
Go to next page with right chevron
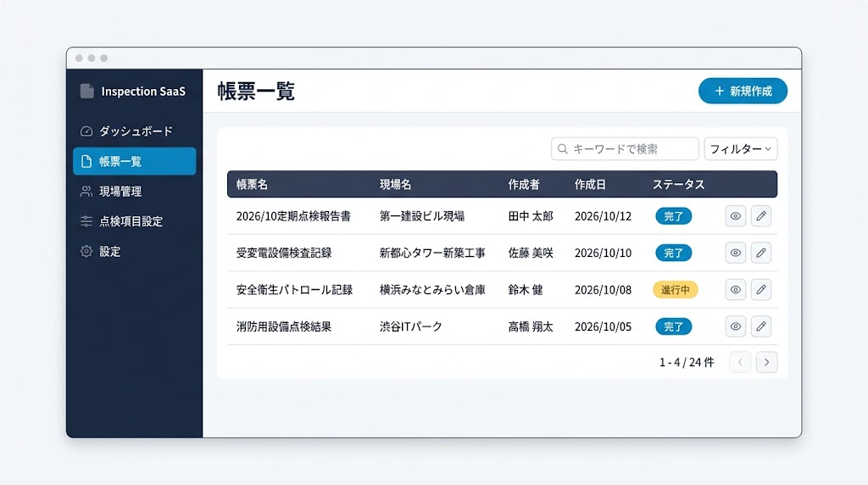pyautogui.click(x=766, y=362)
